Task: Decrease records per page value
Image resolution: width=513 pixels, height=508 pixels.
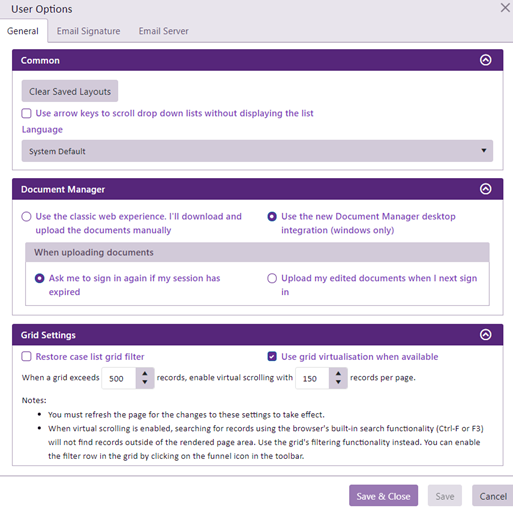Action: pos(338,382)
